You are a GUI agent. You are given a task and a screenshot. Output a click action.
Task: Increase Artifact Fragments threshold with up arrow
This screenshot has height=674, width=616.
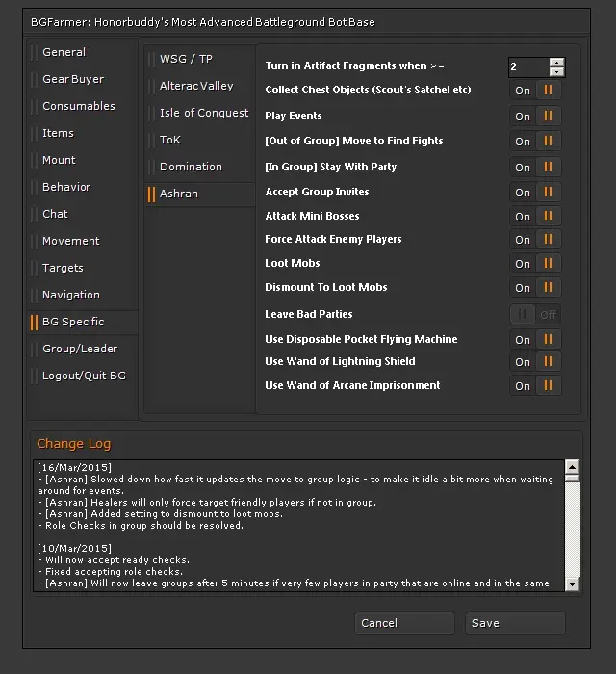click(x=556, y=63)
